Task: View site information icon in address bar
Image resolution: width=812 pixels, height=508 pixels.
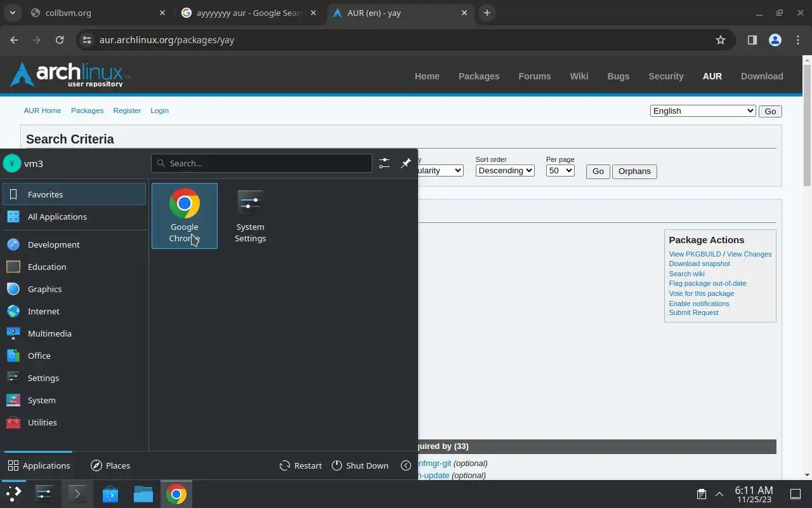Action: 87,40
